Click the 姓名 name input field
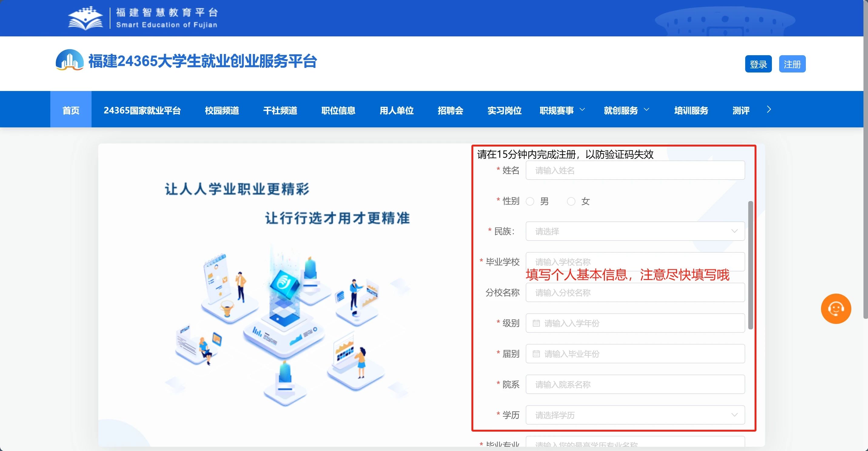Viewport: 868px width, 451px height. (x=635, y=170)
